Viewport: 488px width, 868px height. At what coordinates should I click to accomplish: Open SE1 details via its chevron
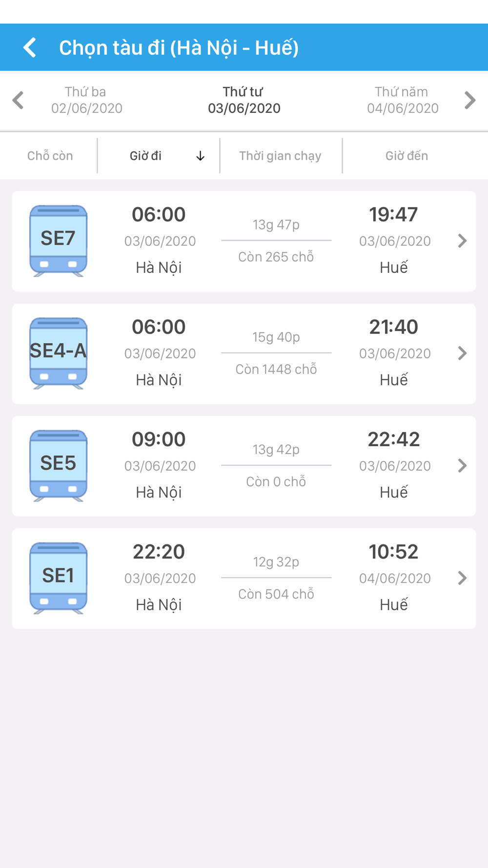[x=462, y=578]
